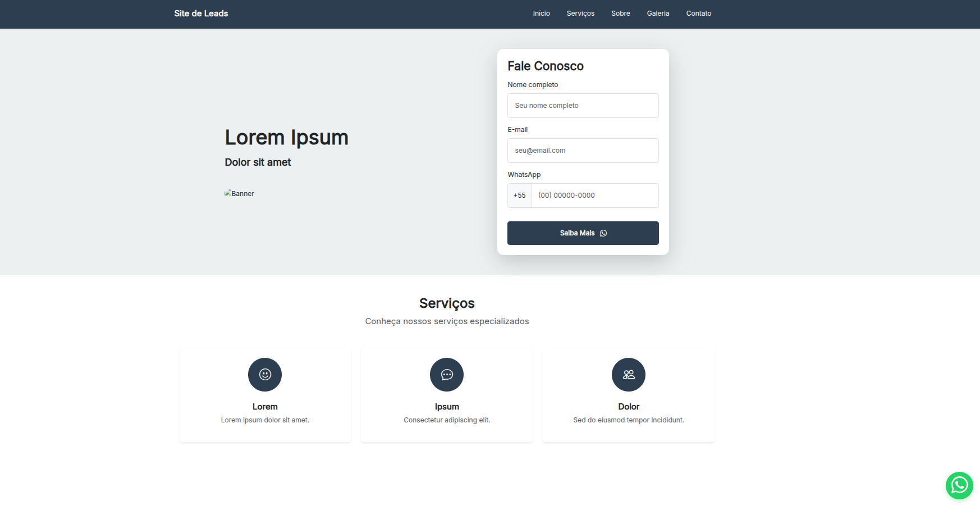Click the broken Banner image

point(240,193)
